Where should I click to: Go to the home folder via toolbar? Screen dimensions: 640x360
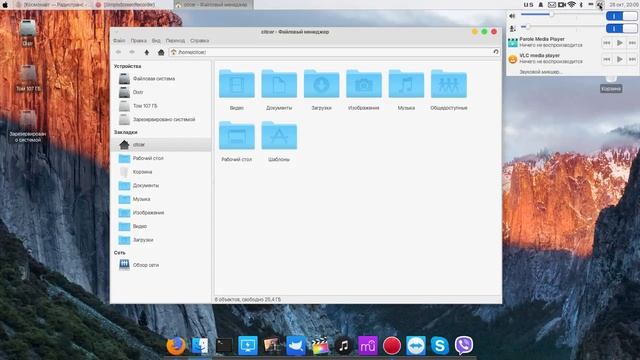(x=161, y=52)
